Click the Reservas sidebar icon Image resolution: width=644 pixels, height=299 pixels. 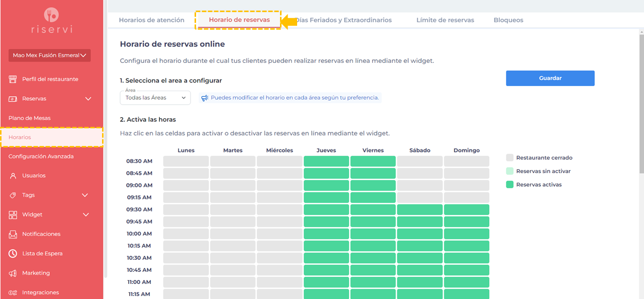(x=13, y=99)
